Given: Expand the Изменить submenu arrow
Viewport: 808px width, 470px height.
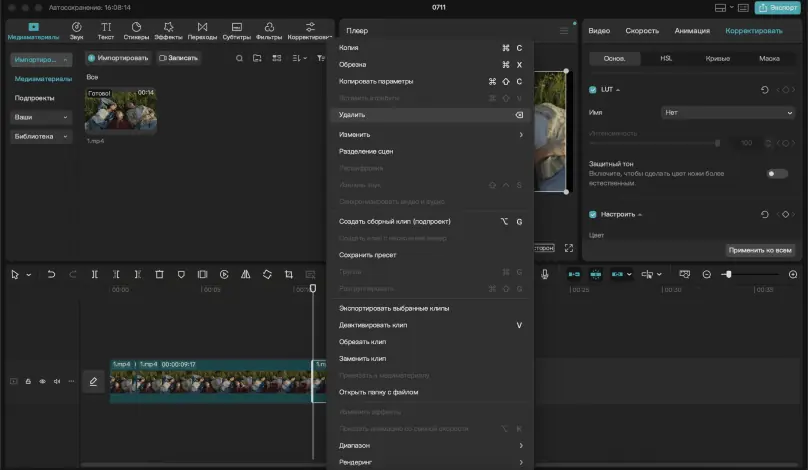Looking at the screenshot, I should 521,135.
